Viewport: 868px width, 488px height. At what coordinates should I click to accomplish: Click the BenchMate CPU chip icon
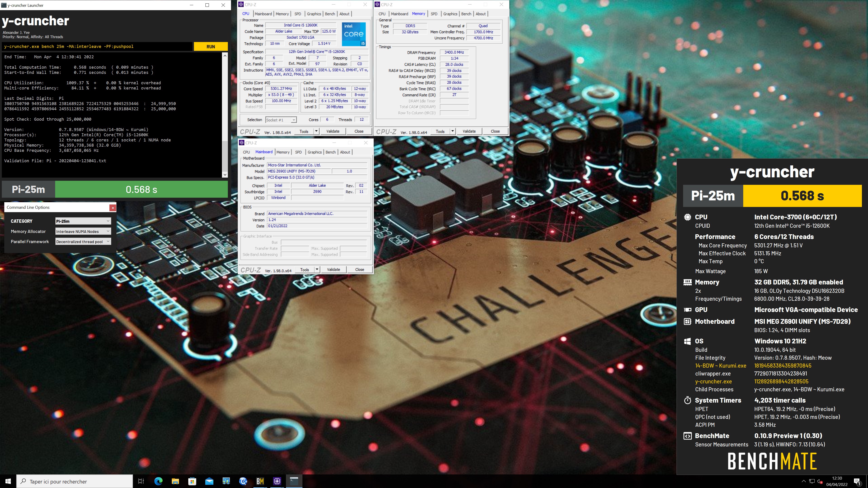pyautogui.click(x=687, y=217)
